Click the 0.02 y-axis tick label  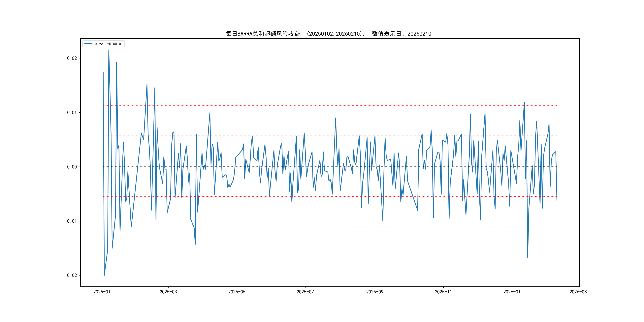(72, 58)
